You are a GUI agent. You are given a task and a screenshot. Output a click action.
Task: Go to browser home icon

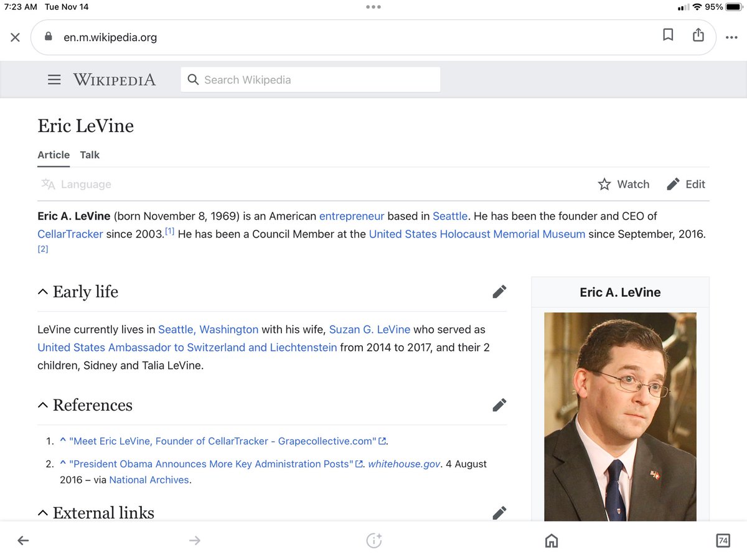552,541
